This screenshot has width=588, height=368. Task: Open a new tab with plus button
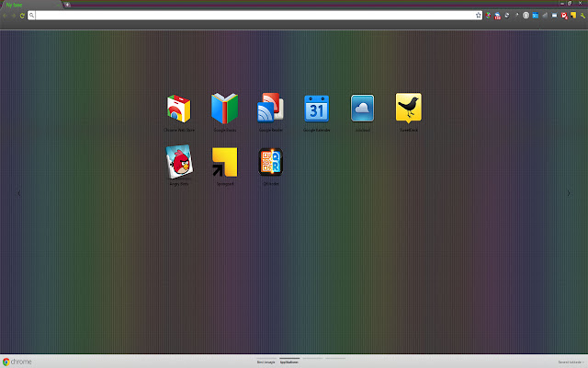[67, 5]
